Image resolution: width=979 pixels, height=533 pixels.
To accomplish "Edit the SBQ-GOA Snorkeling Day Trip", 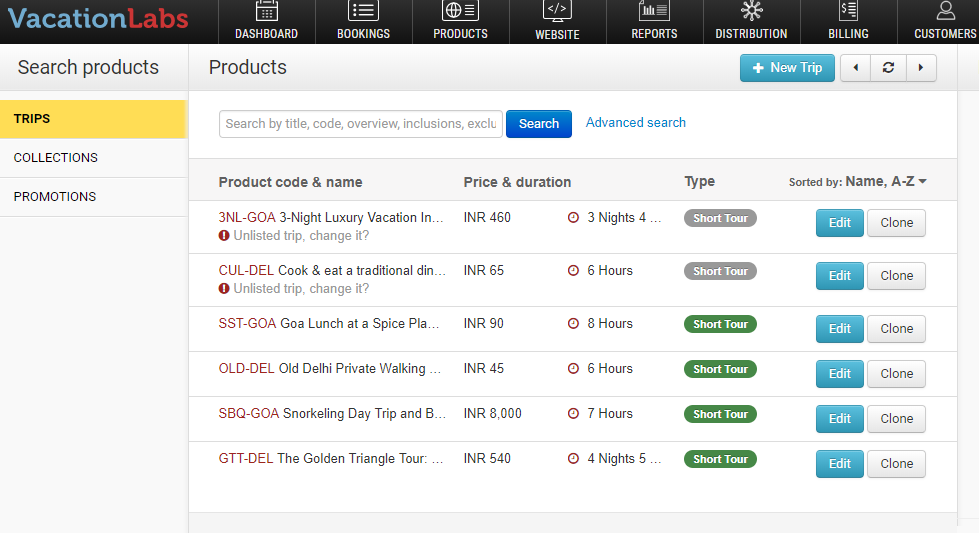I will click(x=839, y=419).
